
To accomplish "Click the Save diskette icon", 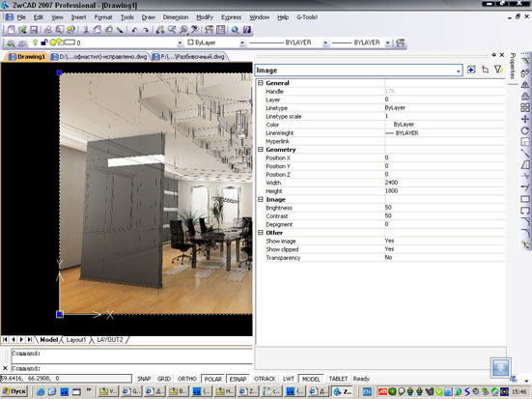I will click(34, 30).
